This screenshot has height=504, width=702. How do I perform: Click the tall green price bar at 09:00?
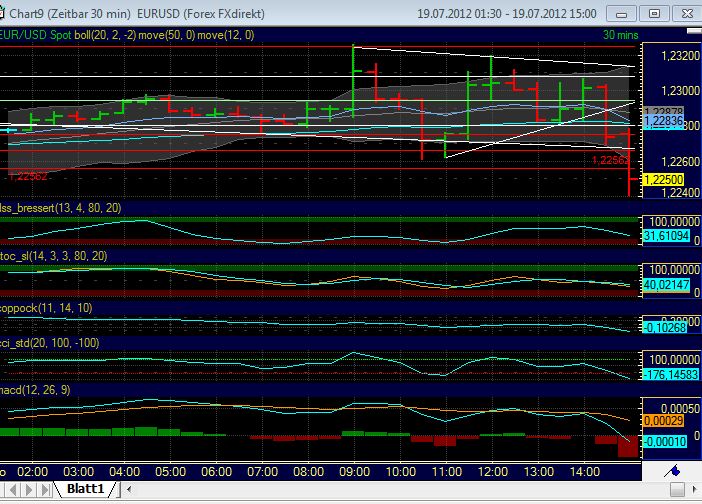(x=353, y=81)
